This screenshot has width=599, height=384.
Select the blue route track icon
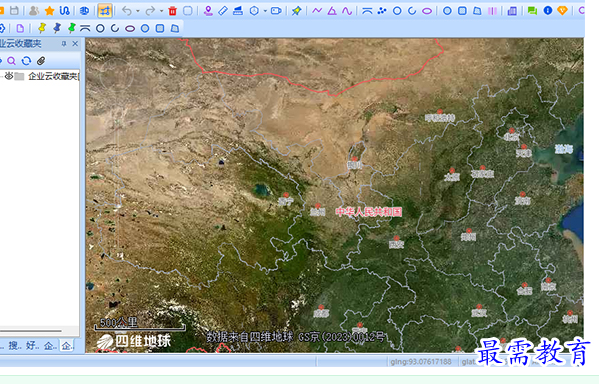(65, 11)
